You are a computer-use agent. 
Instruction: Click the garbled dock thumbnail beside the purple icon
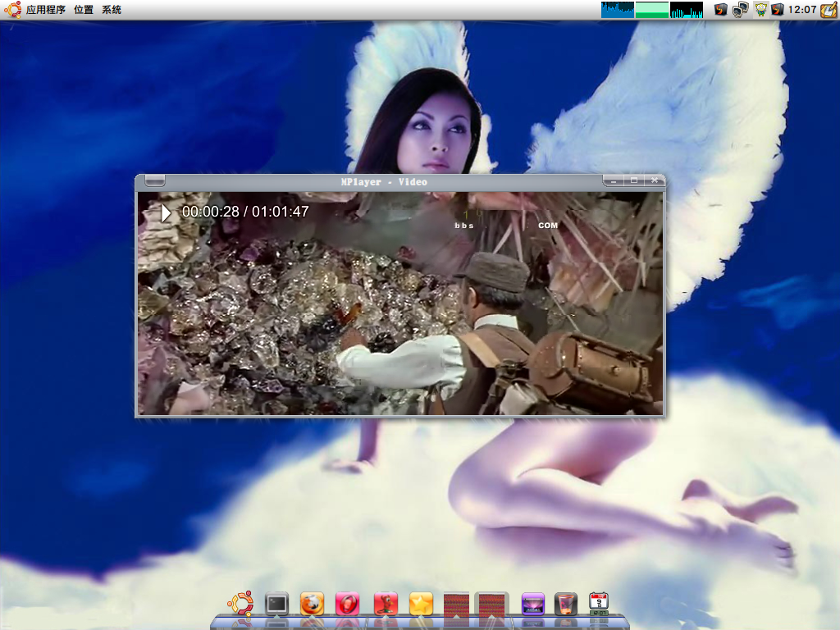click(491, 605)
